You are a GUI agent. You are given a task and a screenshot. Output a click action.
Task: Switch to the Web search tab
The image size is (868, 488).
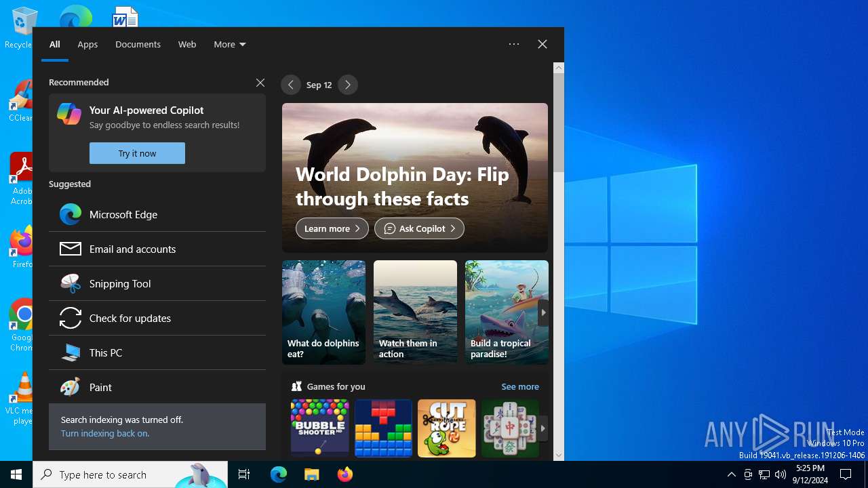click(x=187, y=44)
